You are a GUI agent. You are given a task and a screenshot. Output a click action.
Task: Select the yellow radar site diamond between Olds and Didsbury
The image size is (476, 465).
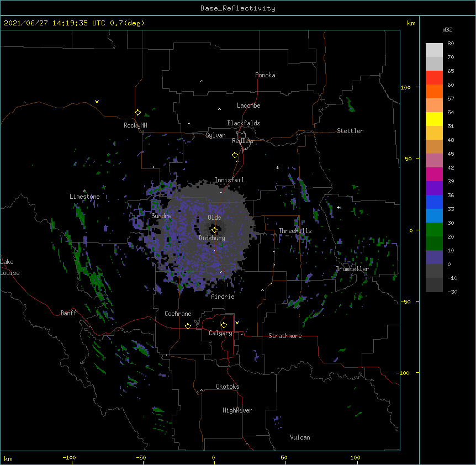point(214,230)
